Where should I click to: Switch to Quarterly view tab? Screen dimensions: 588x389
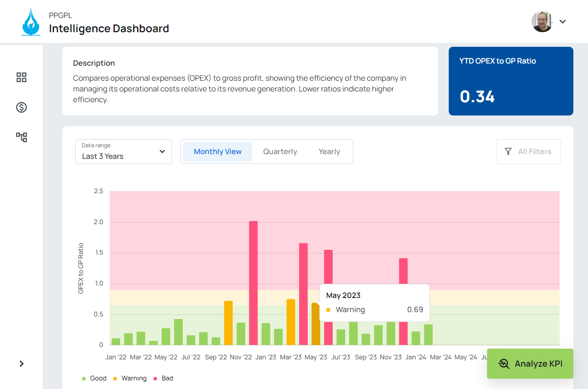click(280, 152)
